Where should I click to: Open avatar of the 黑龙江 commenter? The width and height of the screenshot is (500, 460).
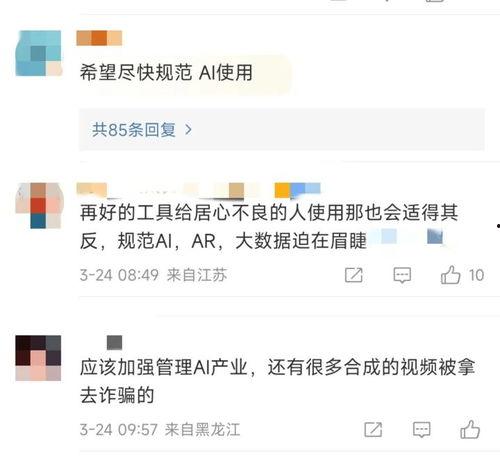(x=38, y=358)
